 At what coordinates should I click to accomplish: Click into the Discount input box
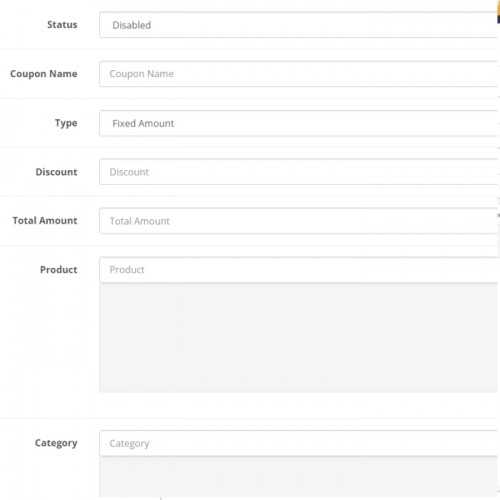[299, 172]
